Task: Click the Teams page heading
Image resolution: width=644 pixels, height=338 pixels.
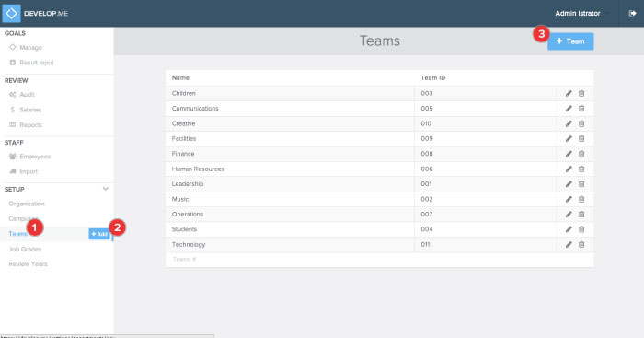Action: [380, 41]
